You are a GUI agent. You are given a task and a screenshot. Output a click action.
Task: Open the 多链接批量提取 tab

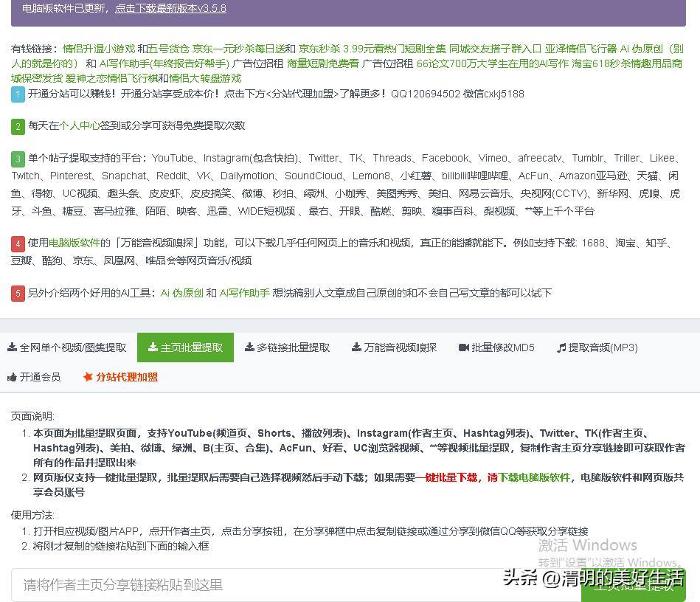[293, 347]
